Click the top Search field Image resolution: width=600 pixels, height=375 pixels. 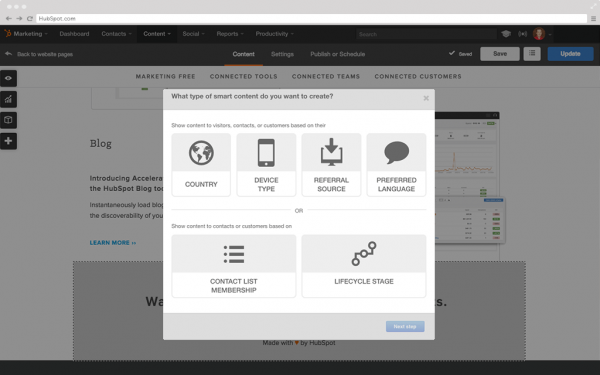[426, 34]
